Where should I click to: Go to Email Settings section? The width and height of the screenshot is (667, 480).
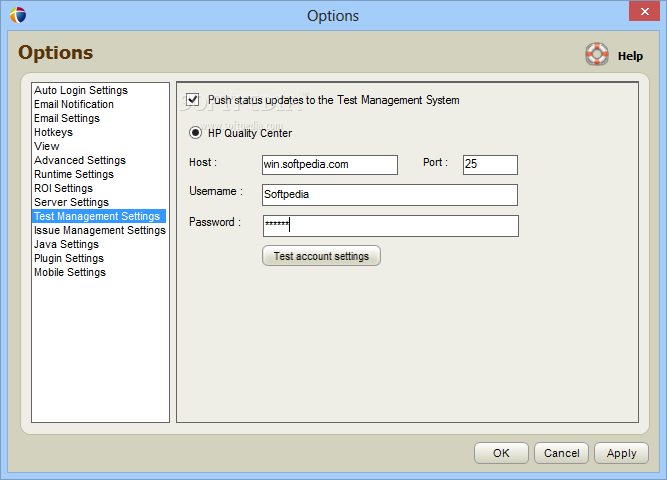(x=67, y=118)
